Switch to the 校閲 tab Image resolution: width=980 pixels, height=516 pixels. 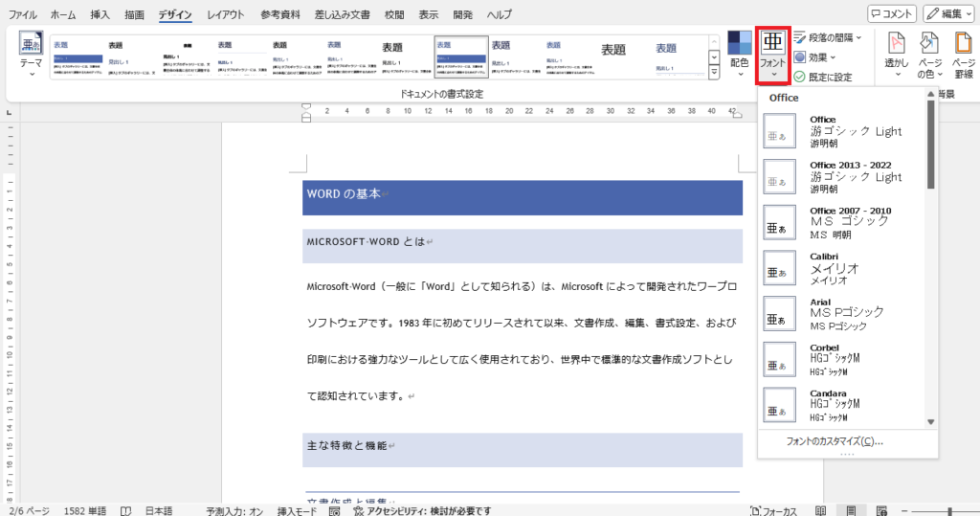click(x=394, y=13)
